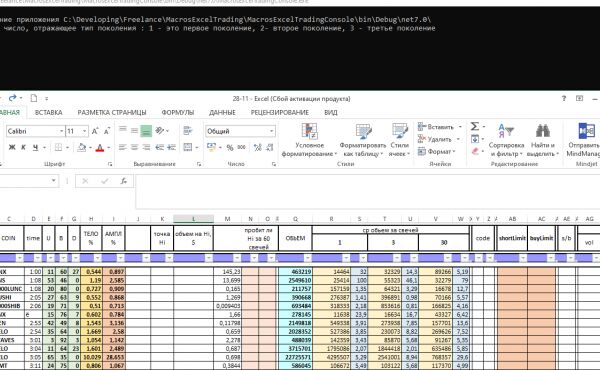Open the Общий number format dropdown

point(271,131)
